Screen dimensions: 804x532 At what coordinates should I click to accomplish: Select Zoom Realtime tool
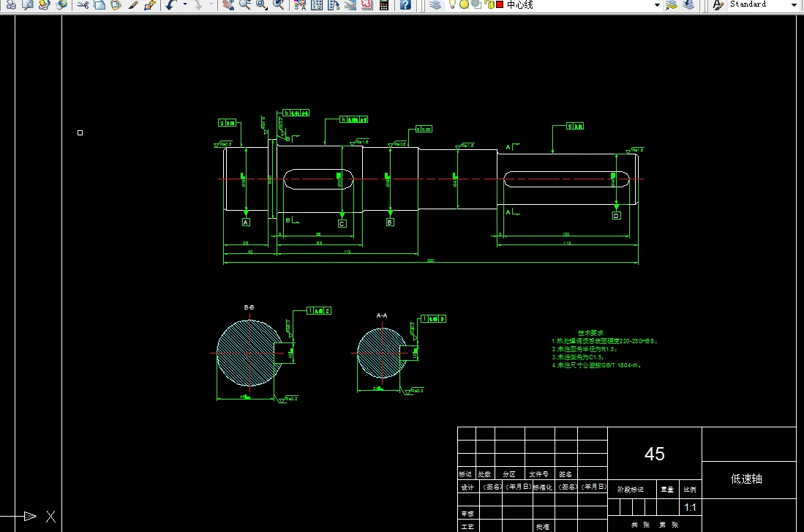coord(245,4)
